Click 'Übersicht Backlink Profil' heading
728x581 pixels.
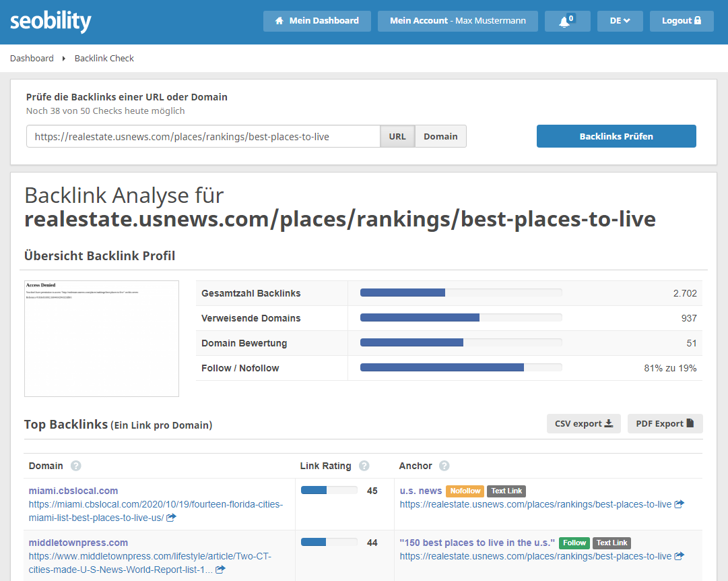(100, 255)
